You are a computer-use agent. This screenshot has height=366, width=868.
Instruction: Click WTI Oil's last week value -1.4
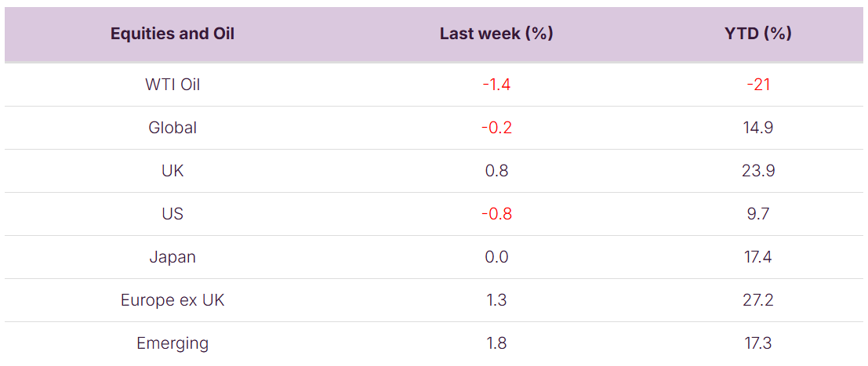pyautogui.click(x=496, y=85)
